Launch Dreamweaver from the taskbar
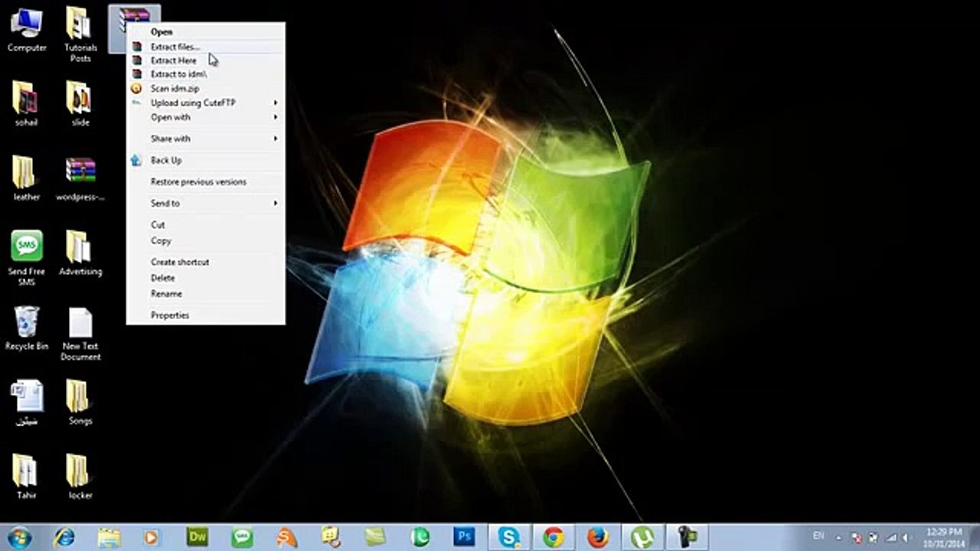Image resolution: width=980 pixels, height=551 pixels. click(198, 537)
